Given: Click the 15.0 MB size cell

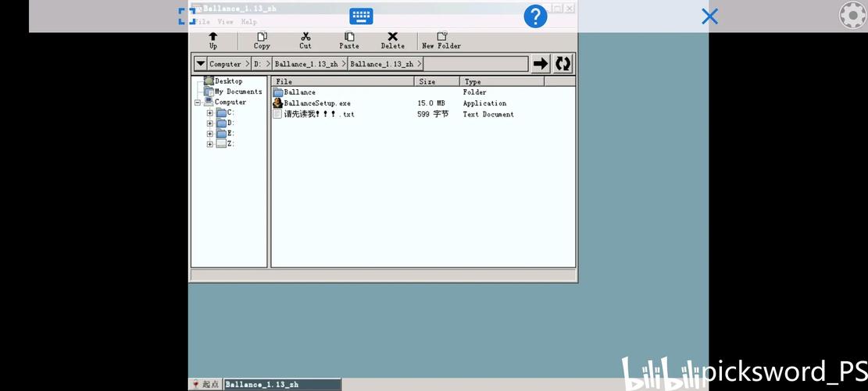Looking at the screenshot, I should point(431,103).
